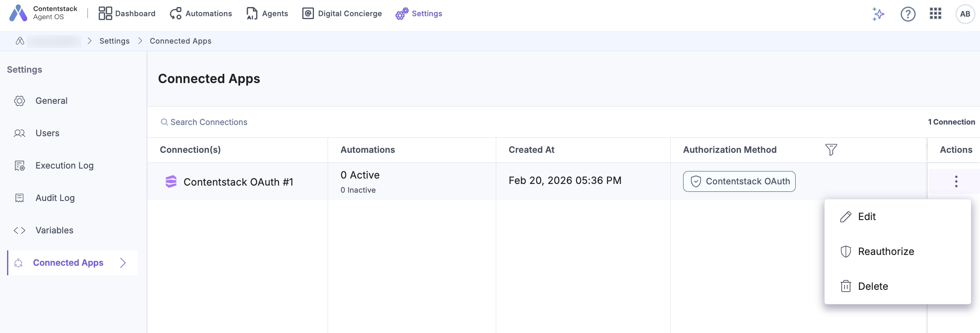Expand the Connected Apps sidebar chevron
The image size is (980, 333).
coord(123,263)
